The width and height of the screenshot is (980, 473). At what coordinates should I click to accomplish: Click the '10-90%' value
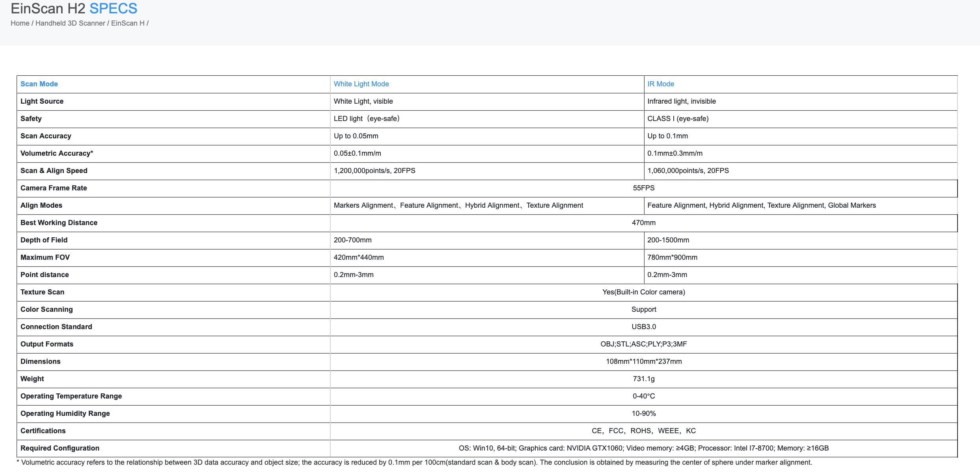click(x=644, y=413)
